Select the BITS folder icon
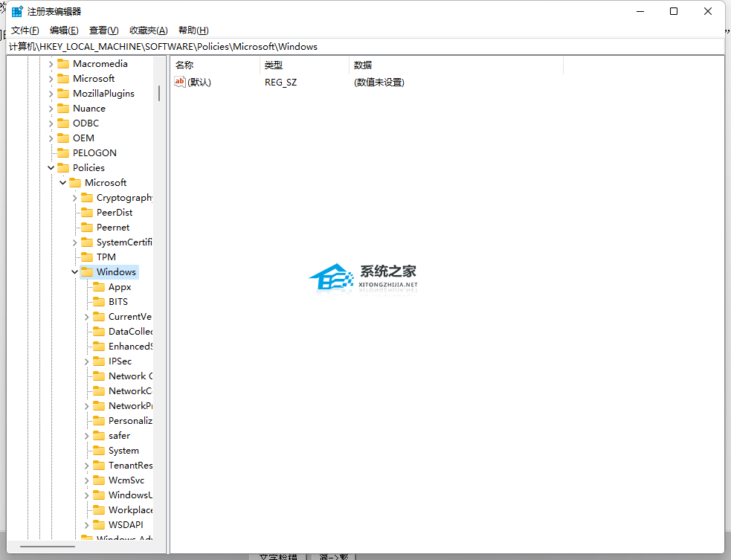 pos(99,302)
